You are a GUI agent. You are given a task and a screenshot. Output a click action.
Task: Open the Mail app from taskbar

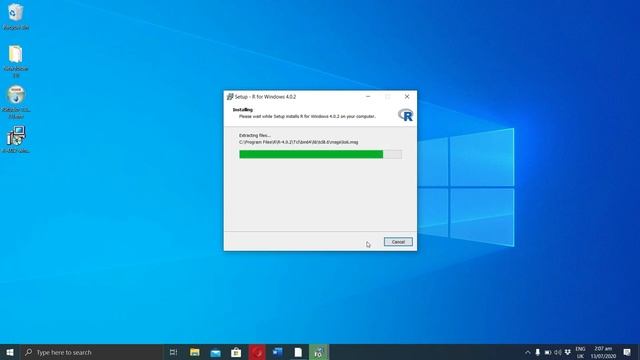pyautogui.click(x=216, y=352)
